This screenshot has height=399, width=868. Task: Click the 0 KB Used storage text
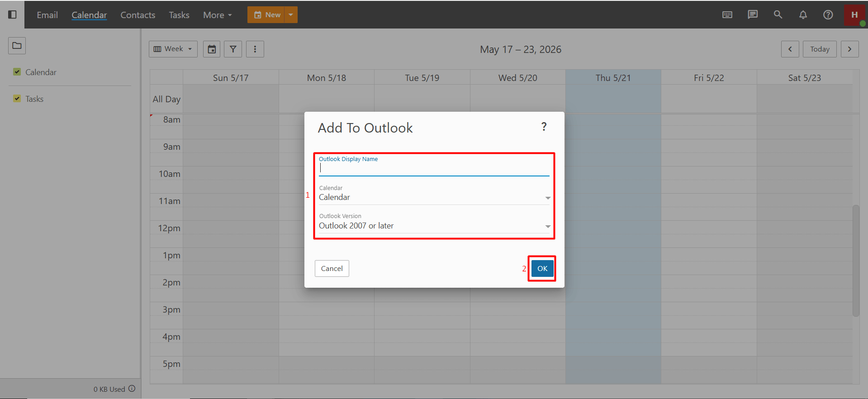(x=109, y=389)
